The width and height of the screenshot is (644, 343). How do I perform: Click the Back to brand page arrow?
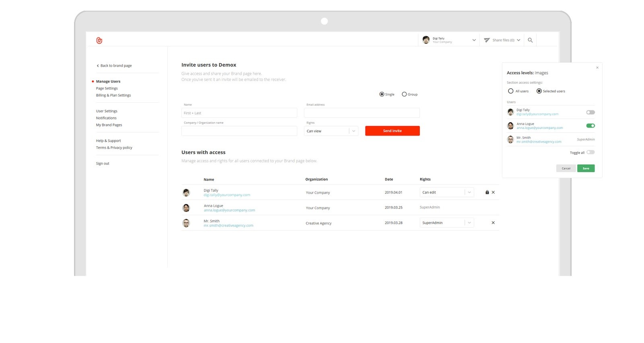pos(98,66)
